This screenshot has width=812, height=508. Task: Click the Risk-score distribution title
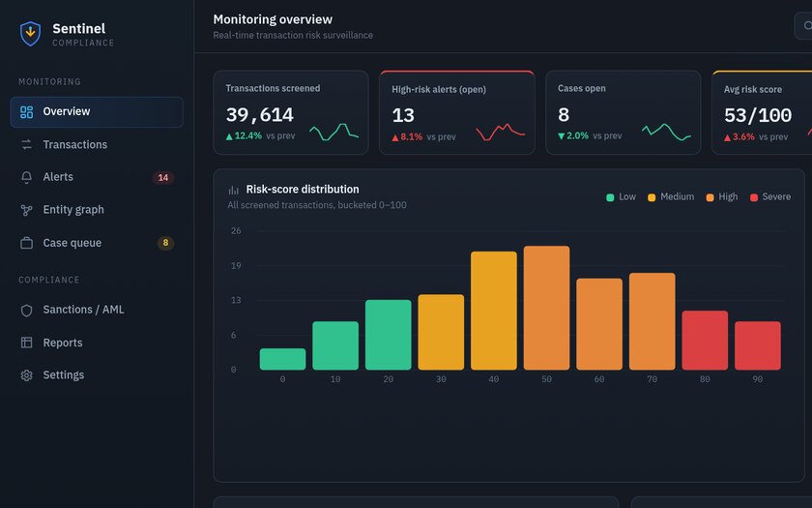tap(303, 190)
